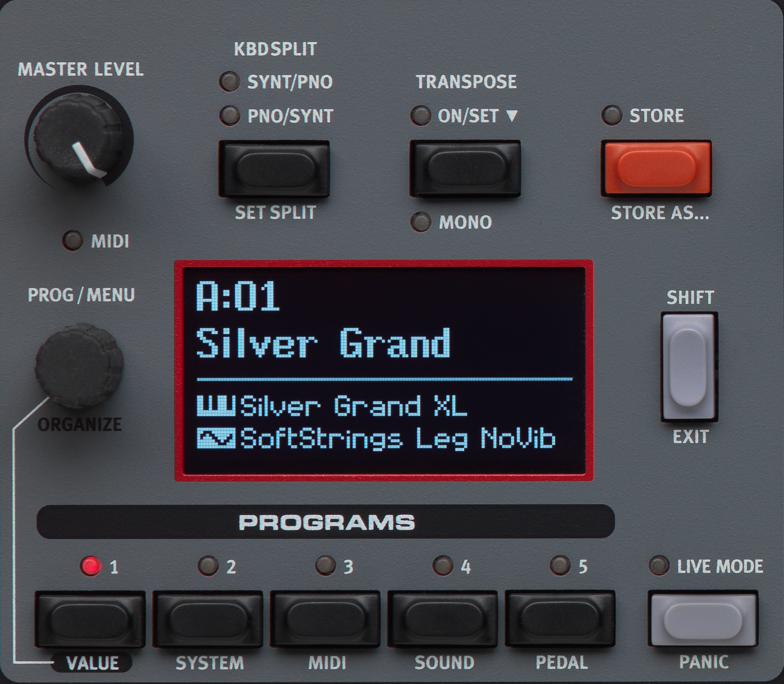Select Program 1 button above Value
Image resolution: width=784 pixels, height=684 pixels.
pyautogui.click(x=90, y=618)
